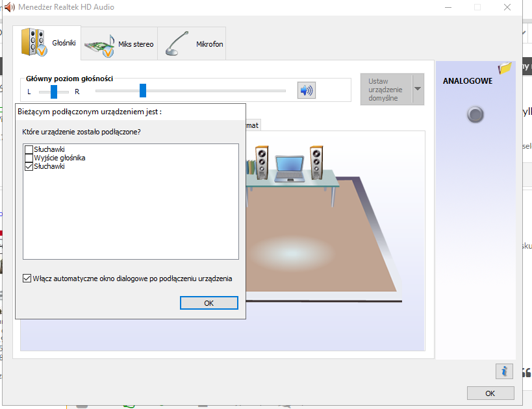532x409 pixels.
Task: Click the Realtek speaker icon in title bar
Action: pos(10,7)
